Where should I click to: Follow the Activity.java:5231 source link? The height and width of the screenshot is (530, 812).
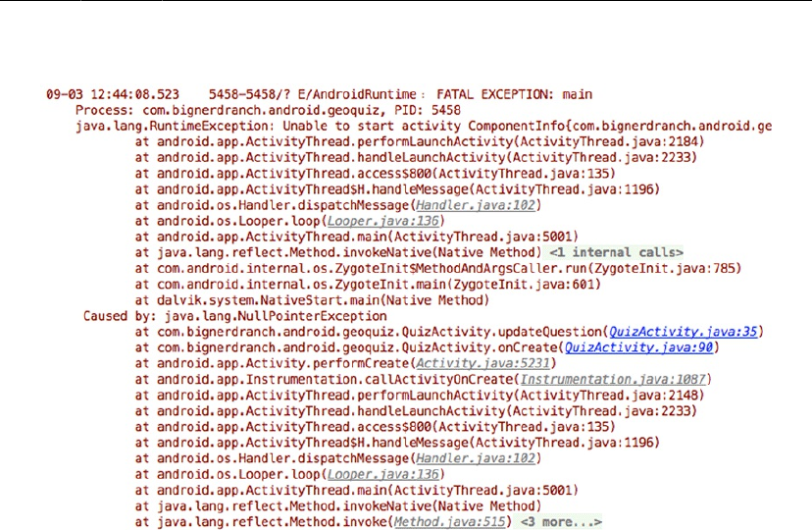pyautogui.click(x=482, y=363)
